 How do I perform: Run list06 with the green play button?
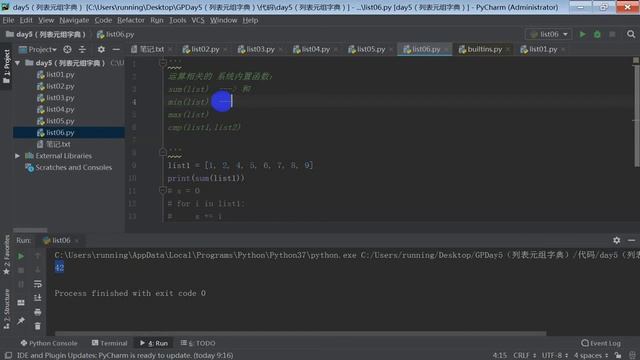(x=582, y=34)
